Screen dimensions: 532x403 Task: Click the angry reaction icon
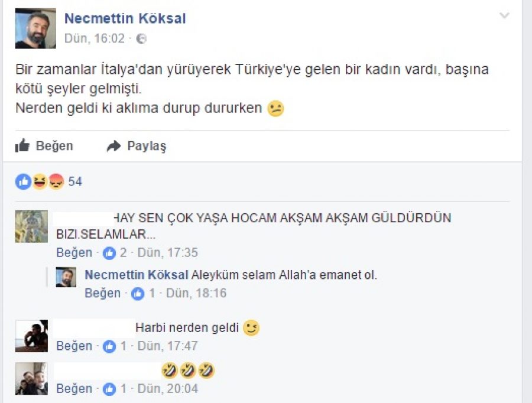[x=56, y=181]
